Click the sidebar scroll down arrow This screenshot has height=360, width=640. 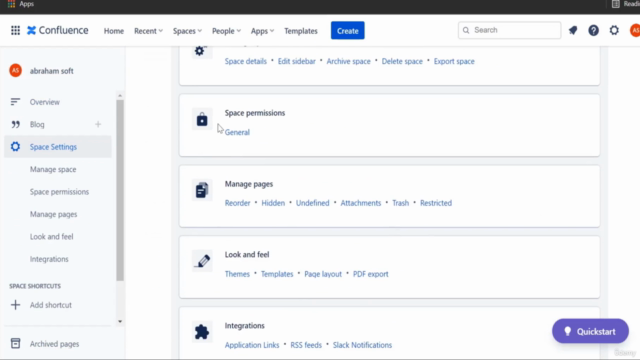[120, 322]
